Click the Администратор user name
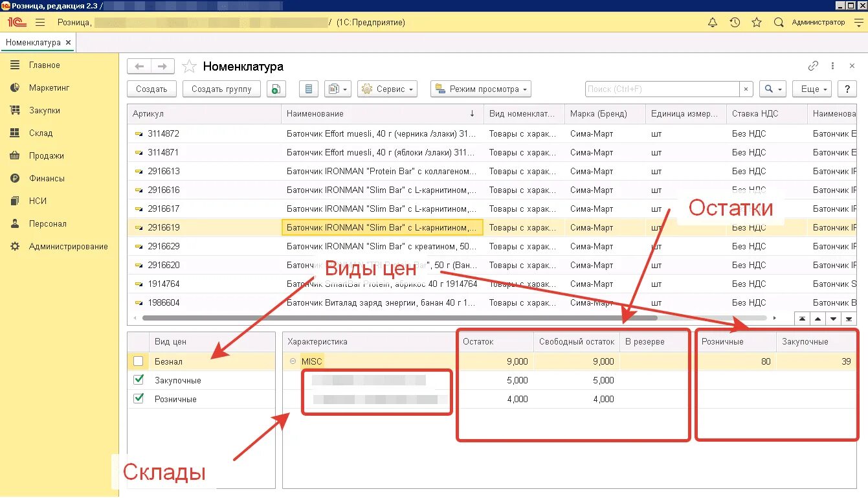The width and height of the screenshot is (868, 498). [x=818, y=22]
